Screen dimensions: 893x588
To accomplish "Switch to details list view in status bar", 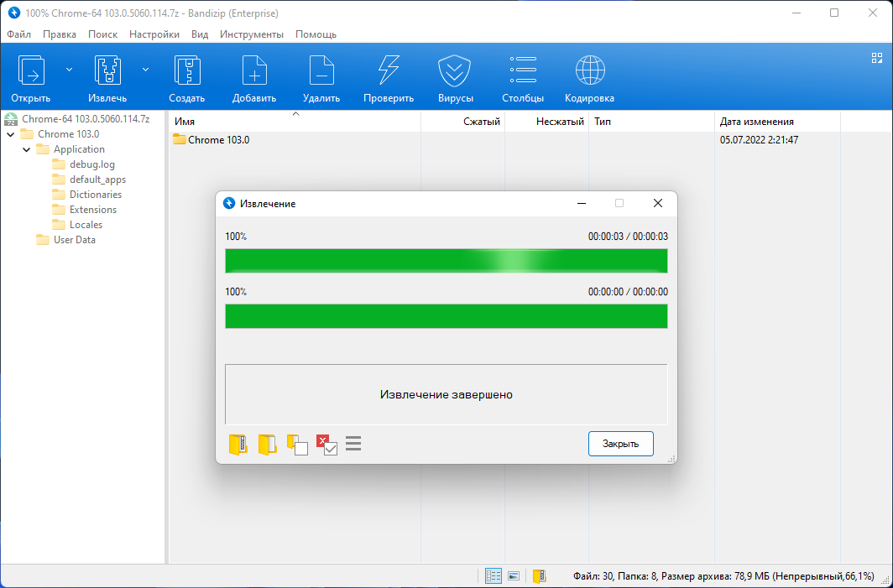I will pyautogui.click(x=493, y=575).
